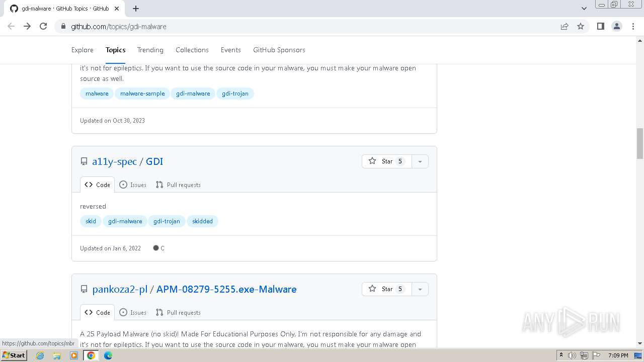Viewport: 644px width, 362px height.
Task: Open GitHub Sponsors tab
Action: [x=279, y=50]
